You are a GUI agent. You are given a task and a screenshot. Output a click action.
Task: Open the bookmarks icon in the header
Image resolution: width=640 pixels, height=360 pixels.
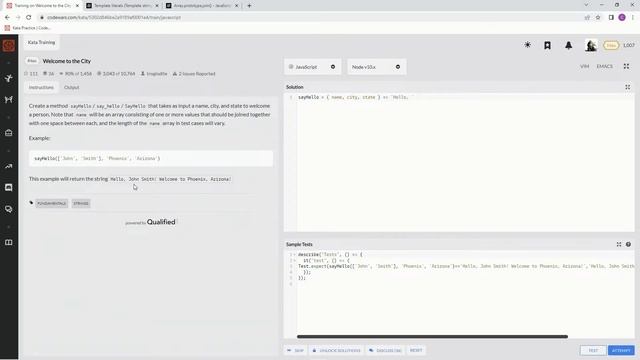pyautogui.click(x=547, y=45)
